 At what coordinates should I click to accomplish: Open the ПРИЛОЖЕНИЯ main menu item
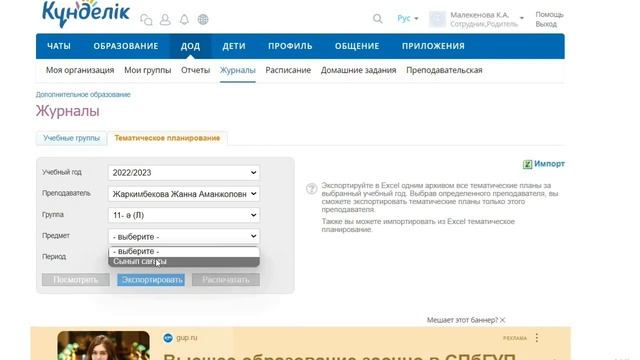tap(433, 46)
